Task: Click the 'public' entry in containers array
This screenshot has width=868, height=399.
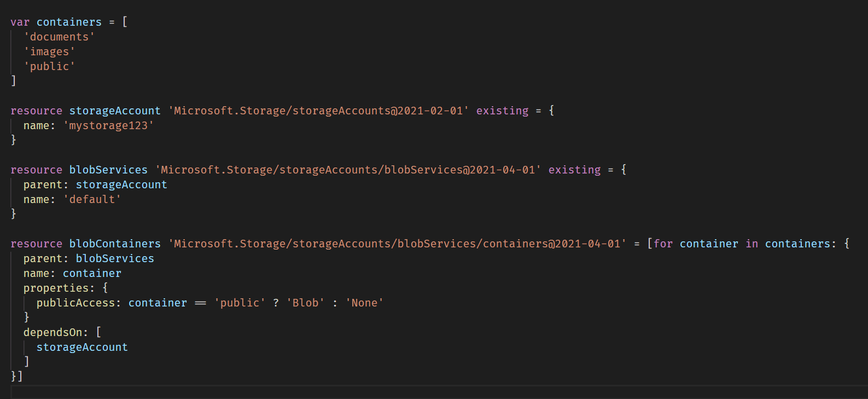Action: pyautogui.click(x=49, y=66)
